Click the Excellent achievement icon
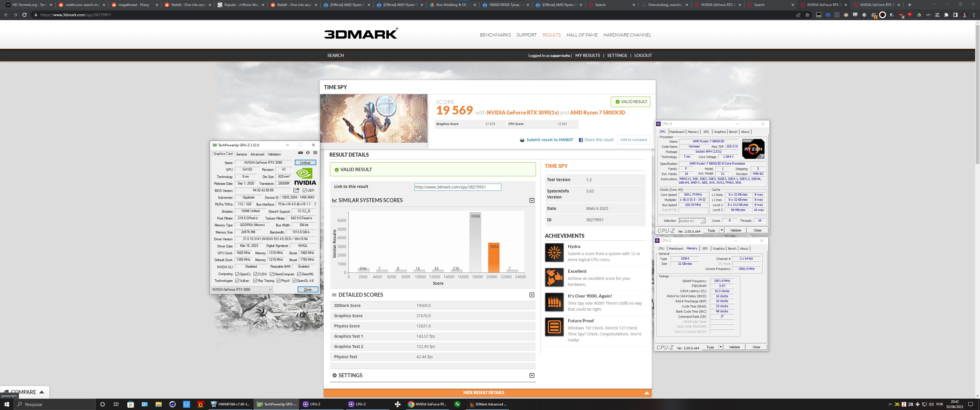Image resolution: width=980 pixels, height=410 pixels. [x=554, y=277]
